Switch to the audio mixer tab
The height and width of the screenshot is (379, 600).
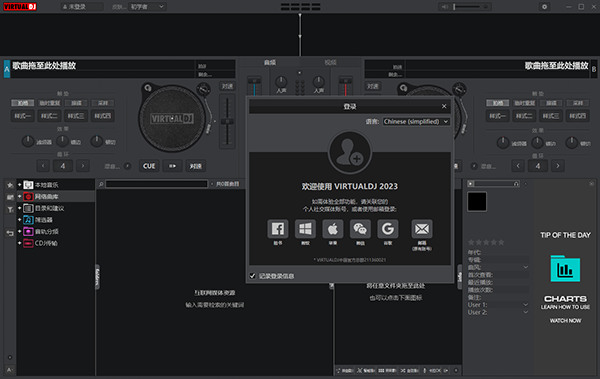coord(270,62)
